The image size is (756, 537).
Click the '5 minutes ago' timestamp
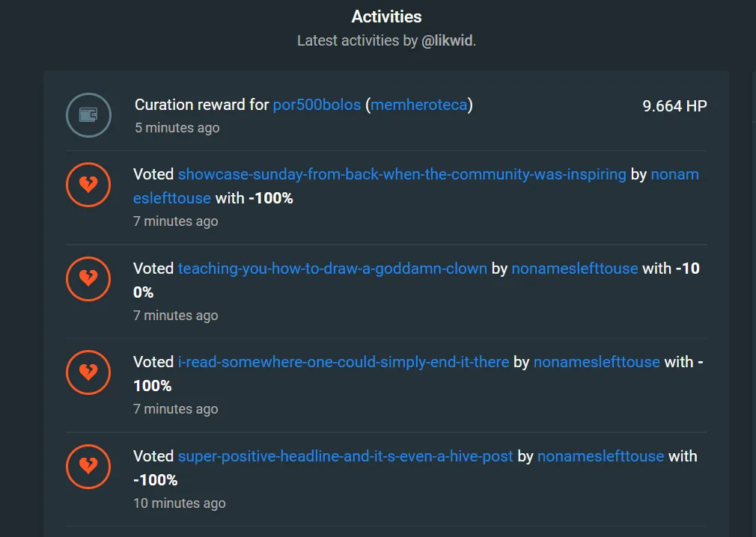coord(177,128)
